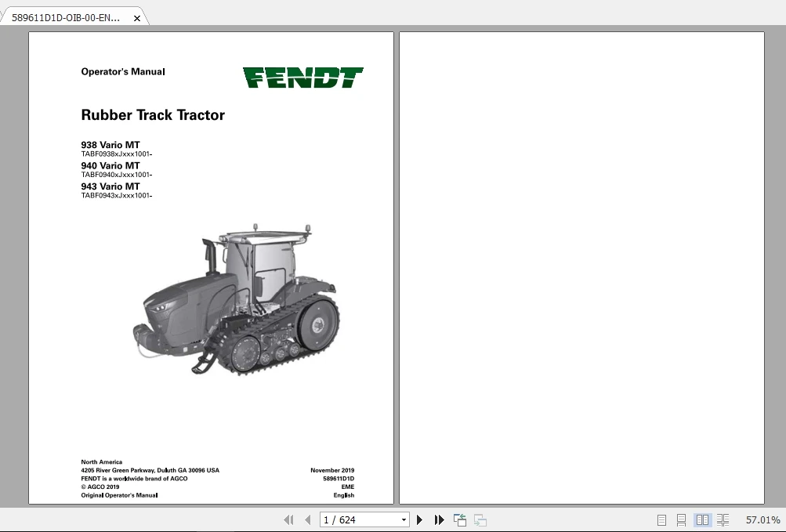
Task: Click the EME text on the cover
Action: click(348, 487)
